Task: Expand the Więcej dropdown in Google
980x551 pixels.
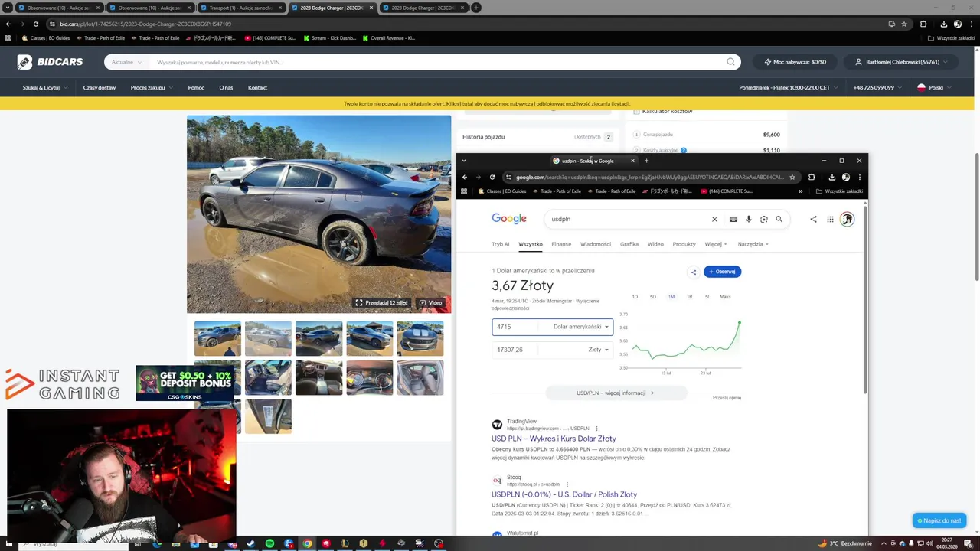Action: (x=716, y=244)
